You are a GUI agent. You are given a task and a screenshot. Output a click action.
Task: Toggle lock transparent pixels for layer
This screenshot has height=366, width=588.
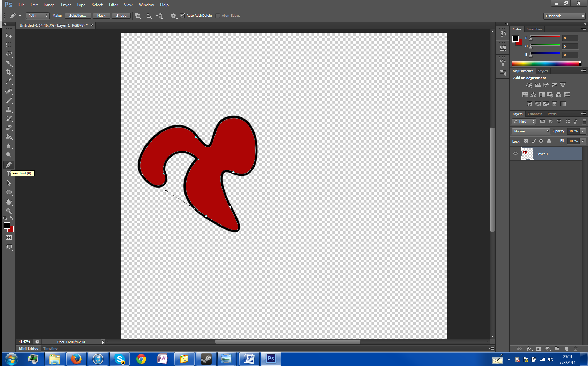coord(526,141)
